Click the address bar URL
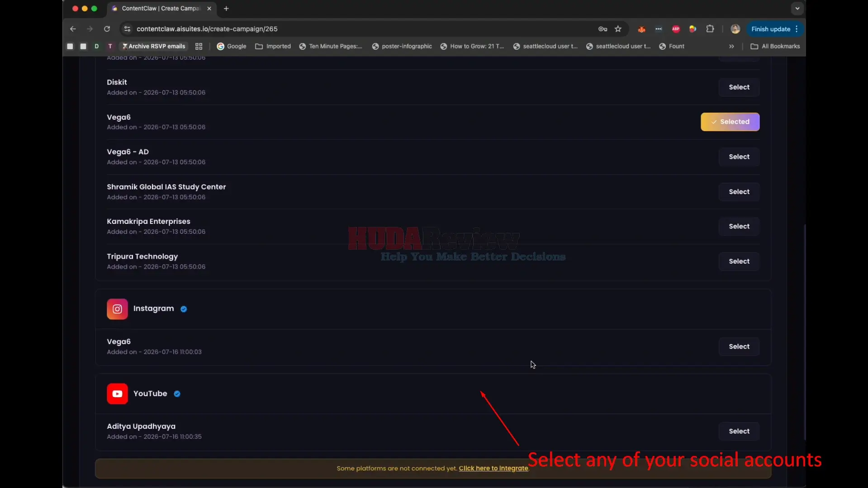The image size is (868, 488). 207,29
